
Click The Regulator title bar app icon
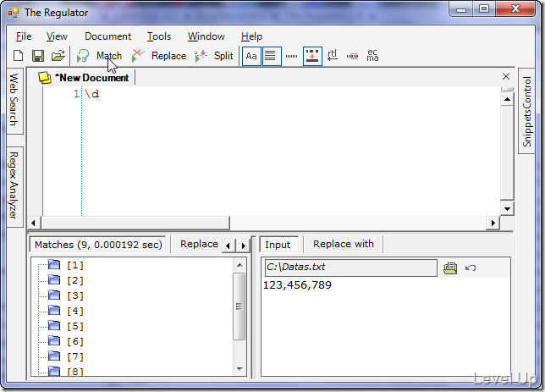pos(14,13)
